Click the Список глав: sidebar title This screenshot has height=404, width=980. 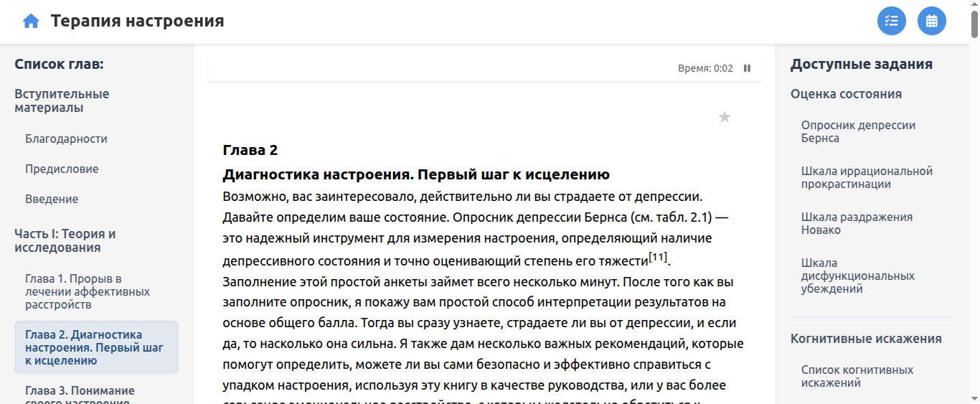pyautogui.click(x=59, y=64)
